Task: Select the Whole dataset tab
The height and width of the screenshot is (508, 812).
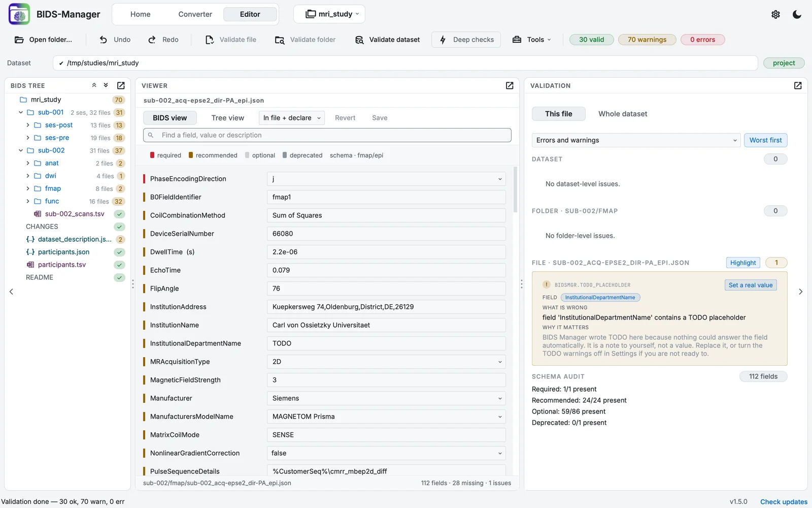Action: click(623, 114)
